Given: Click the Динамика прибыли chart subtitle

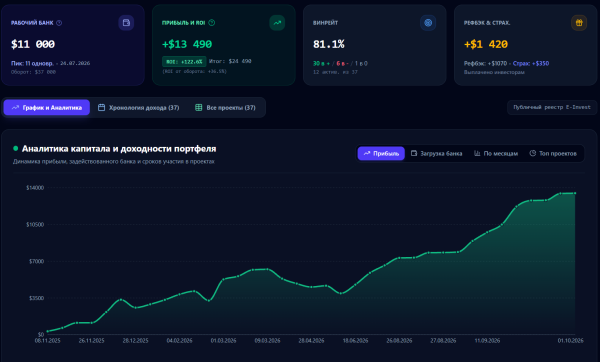Looking at the screenshot, I should click(114, 162).
